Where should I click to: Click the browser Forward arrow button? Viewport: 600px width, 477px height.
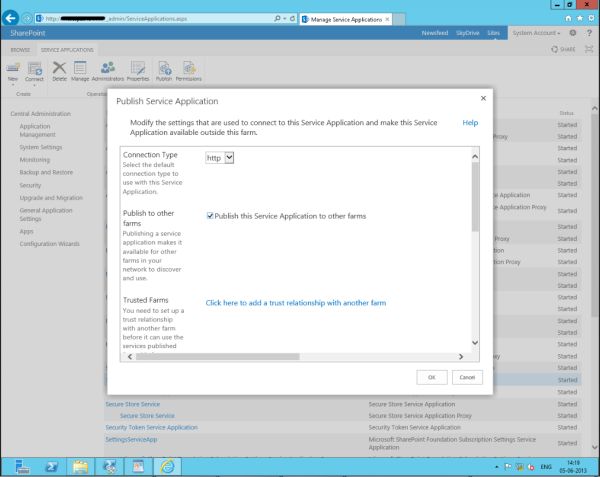(x=27, y=18)
